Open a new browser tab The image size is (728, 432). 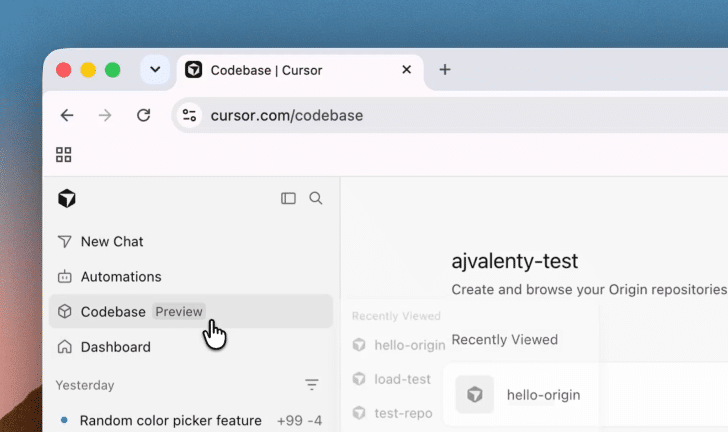[x=445, y=70]
